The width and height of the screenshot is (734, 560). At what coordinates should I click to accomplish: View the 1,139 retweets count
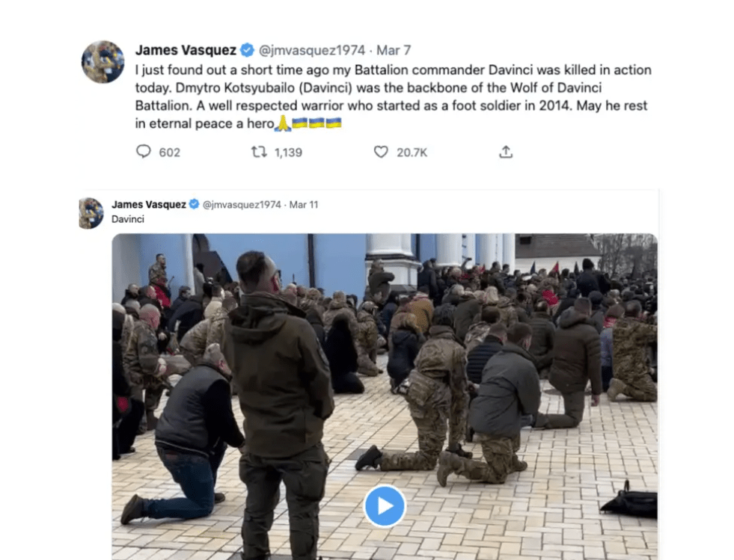288,153
